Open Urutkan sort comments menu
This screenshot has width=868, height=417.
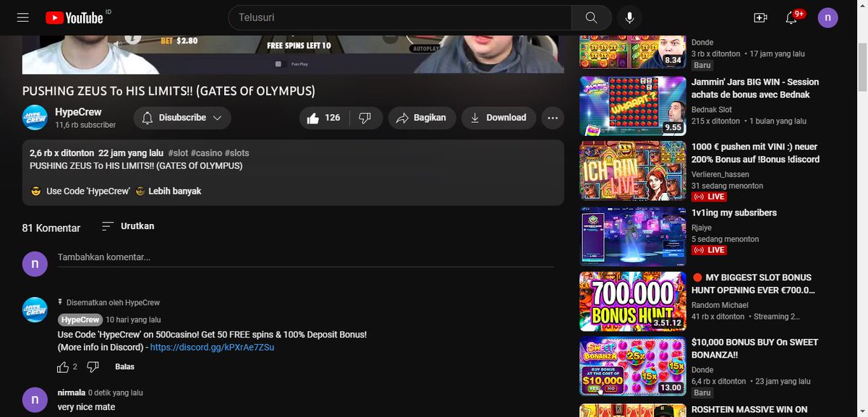pyautogui.click(x=127, y=226)
